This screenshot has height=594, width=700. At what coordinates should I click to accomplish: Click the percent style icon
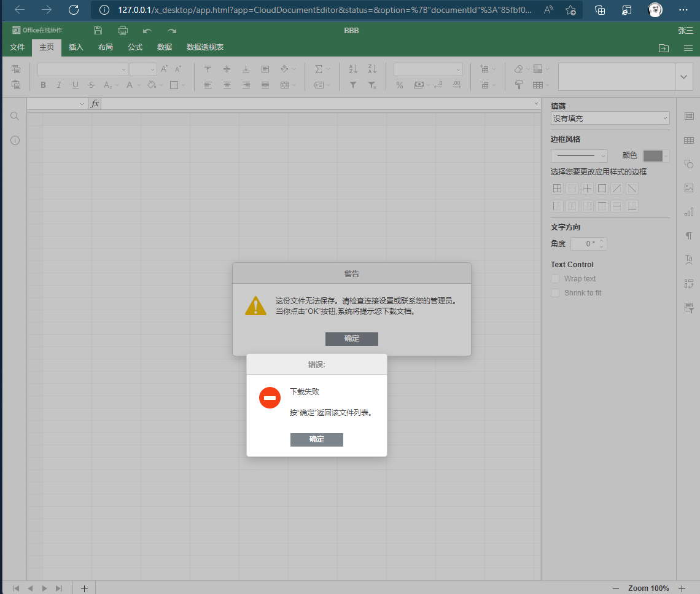[400, 85]
